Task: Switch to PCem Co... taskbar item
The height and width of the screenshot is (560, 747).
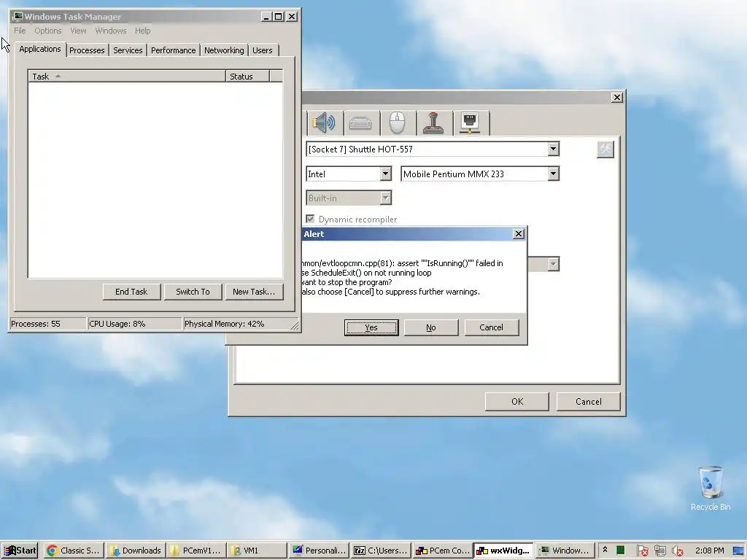Action: tap(442, 551)
